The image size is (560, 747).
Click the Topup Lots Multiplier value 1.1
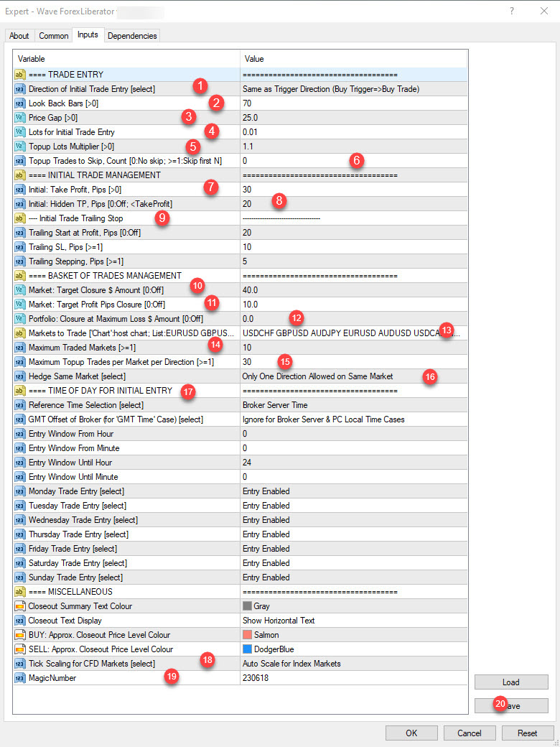353,147
